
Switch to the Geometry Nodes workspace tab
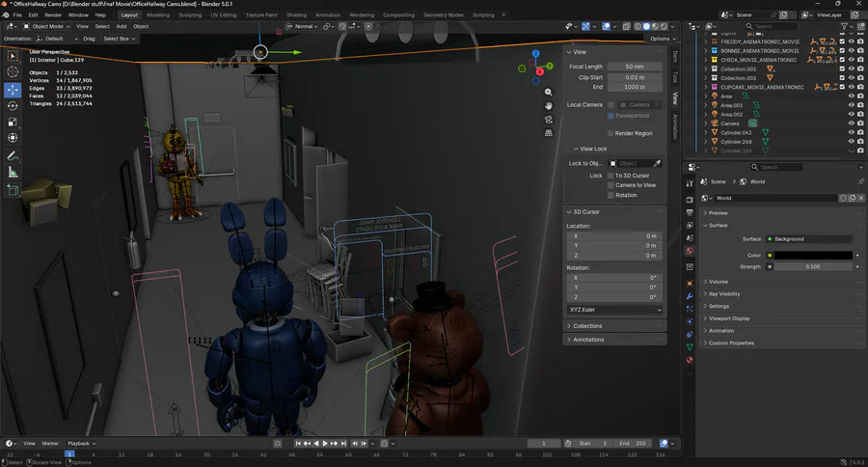444,15
